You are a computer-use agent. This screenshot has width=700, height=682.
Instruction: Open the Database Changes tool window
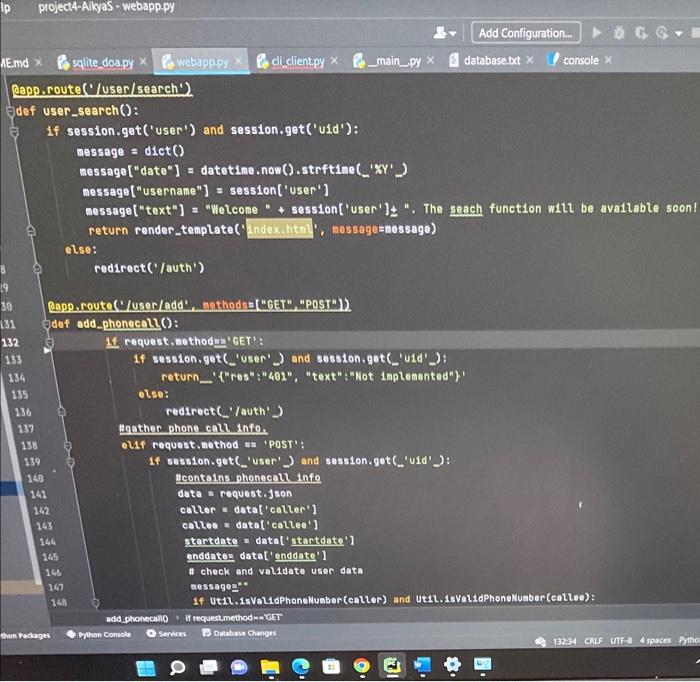239,633
